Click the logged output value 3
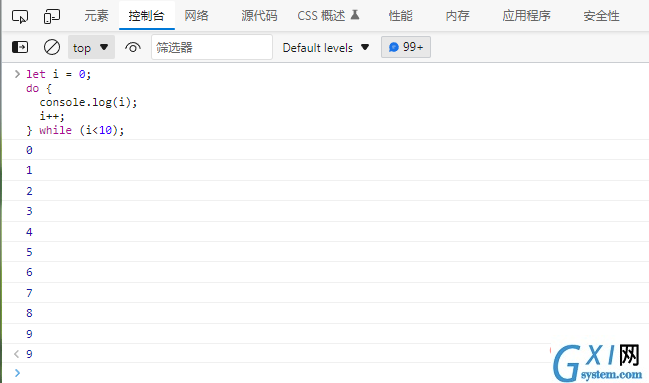This screenshot has height=383, width=649. tap(29, 211)
